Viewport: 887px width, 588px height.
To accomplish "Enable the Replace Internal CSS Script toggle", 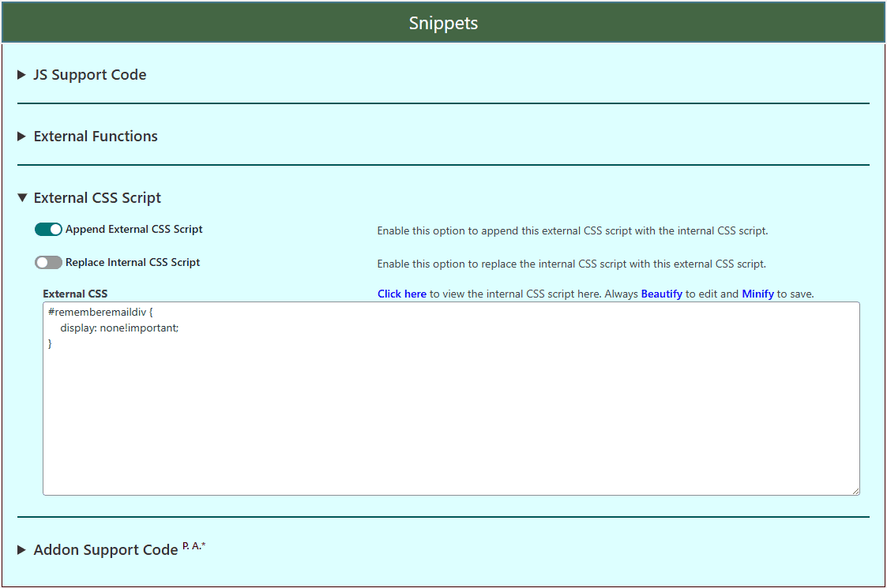I will (48, 262).
